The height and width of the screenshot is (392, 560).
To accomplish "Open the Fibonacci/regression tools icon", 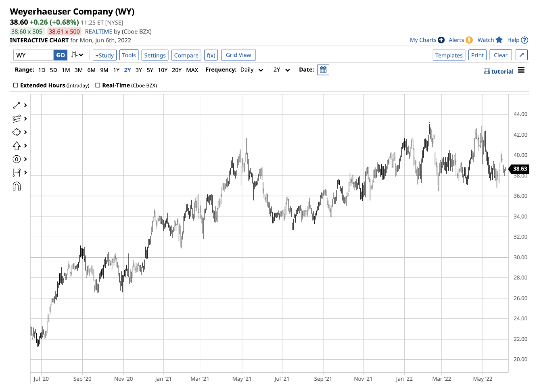I will (17, 119).
